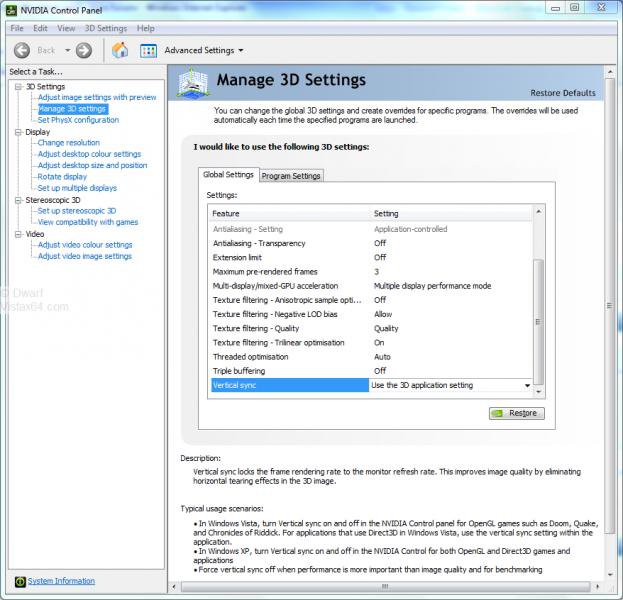Select the Triple buffering setting row
623x600 pixels.
(290, 371)
